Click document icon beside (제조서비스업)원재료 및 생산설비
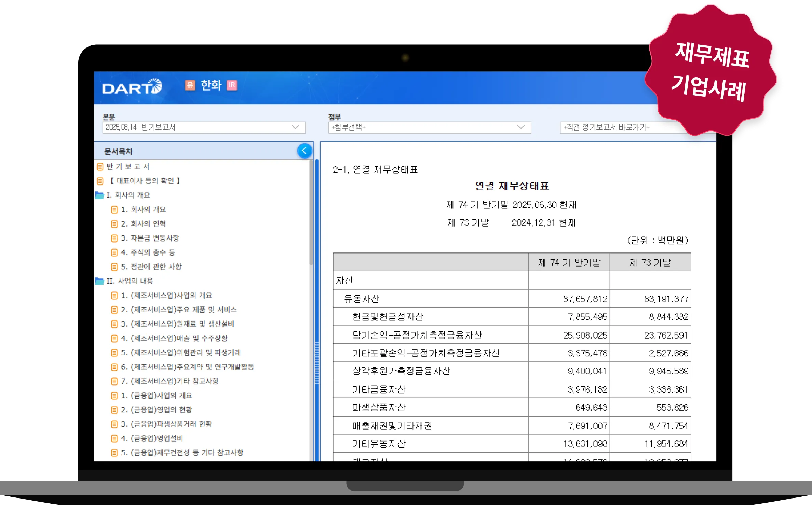The width and height of the screenshot is (812, 505). [114, 324]
